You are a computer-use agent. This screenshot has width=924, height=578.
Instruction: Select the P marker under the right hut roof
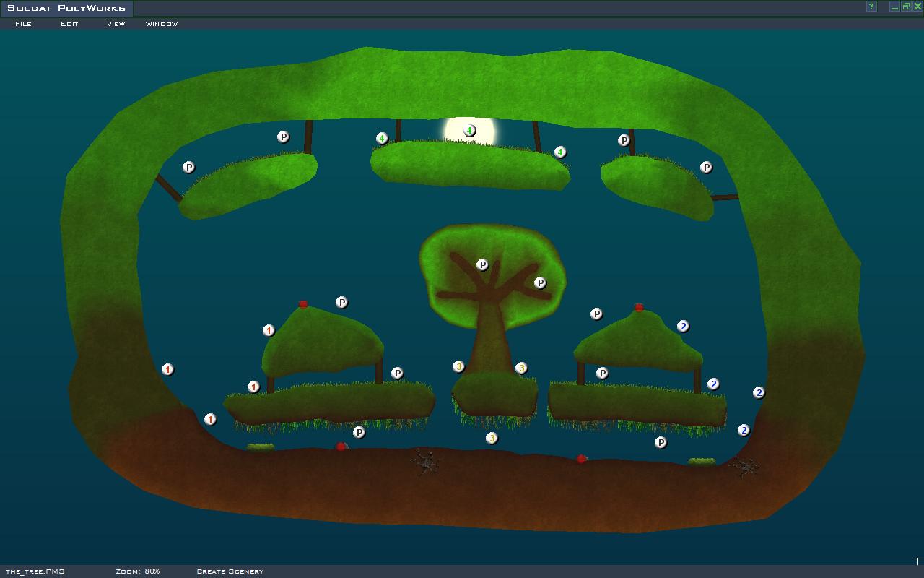(x=602, y=373)
